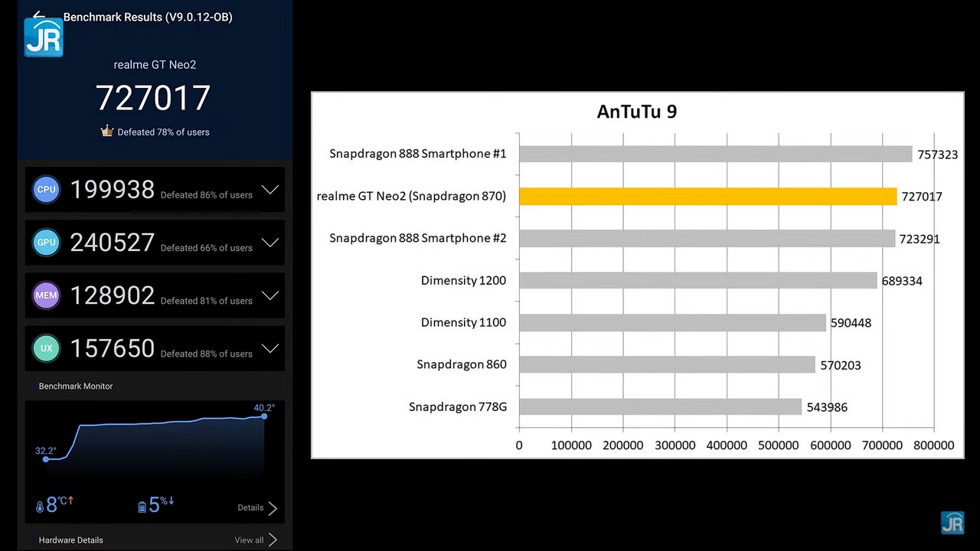This screenshot has height=551, width=980.
Task: Click the UX score 157650
Action: tap(113, 348)
